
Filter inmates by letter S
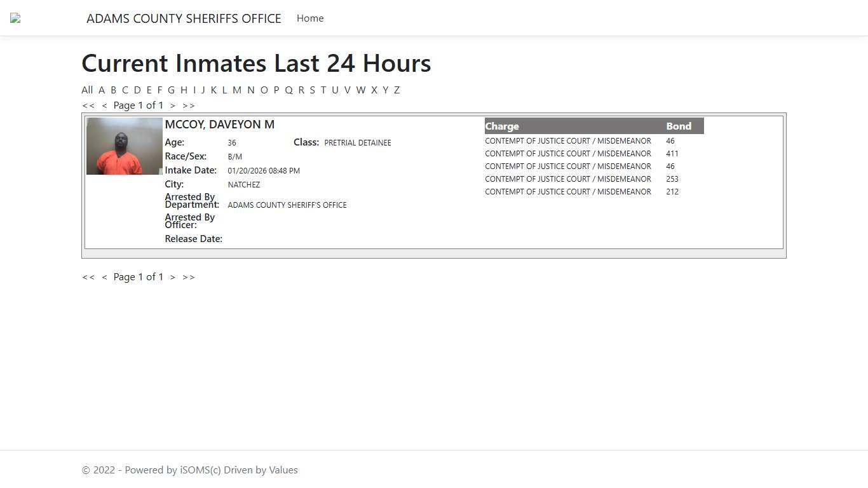[x=312, y=90]
